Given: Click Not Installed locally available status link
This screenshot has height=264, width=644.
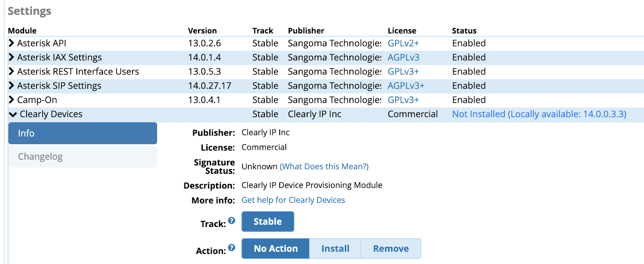Looking at the screenshot, I should point(539,114).
